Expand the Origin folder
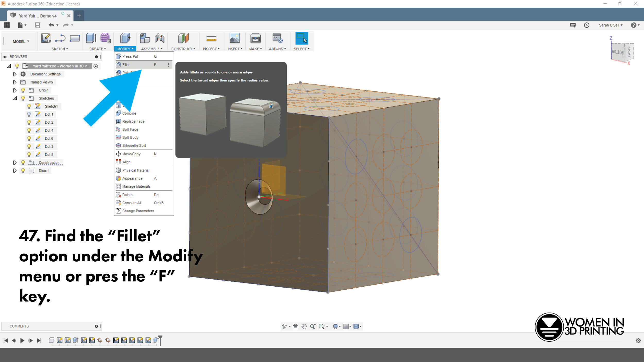This screenshot has width=644, height=362. tap(15, 90)
